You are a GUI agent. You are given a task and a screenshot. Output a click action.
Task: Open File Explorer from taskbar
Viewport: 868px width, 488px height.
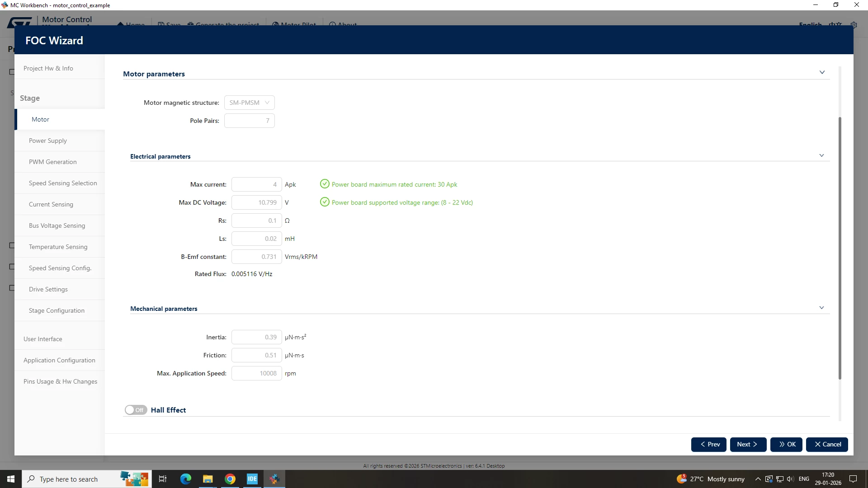(208, 479)
